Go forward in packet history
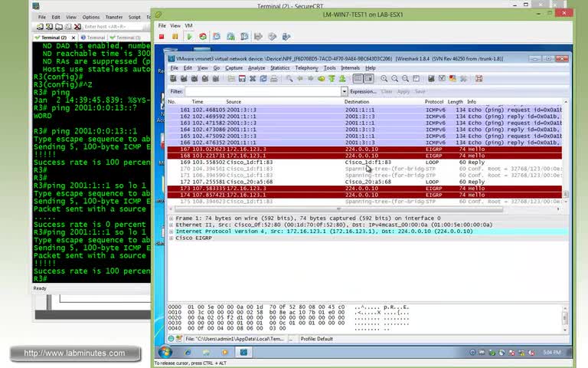The width and height of the screenshot is (588, 368). click(x=311, y=78)
